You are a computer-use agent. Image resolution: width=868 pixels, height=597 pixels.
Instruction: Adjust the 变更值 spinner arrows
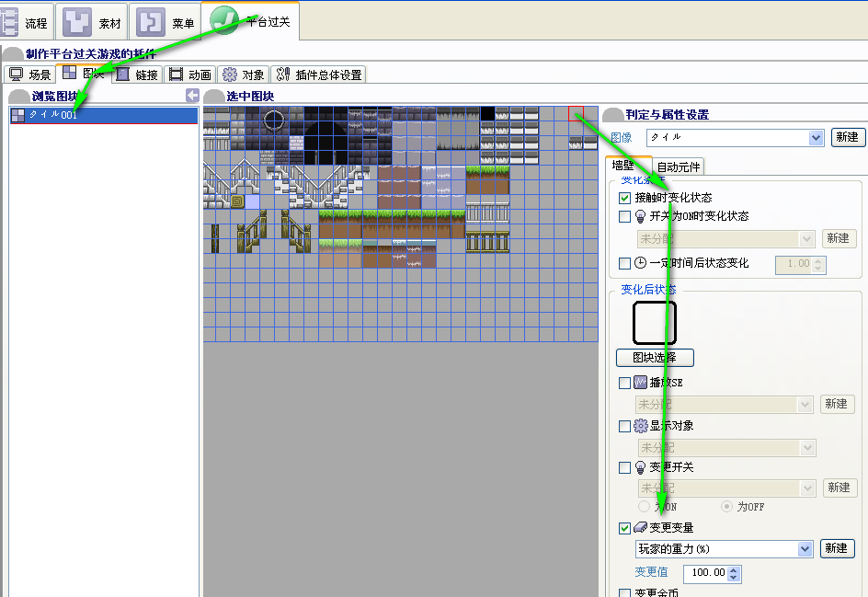point(734,573)
